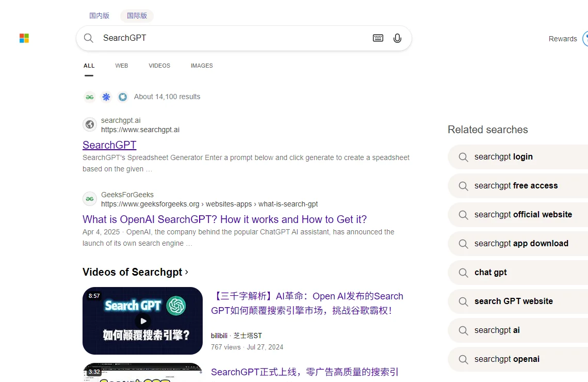Click the GeeksForGeeks favicon in second result
Viewport: 588px width, 382px height.
(90, 199)
